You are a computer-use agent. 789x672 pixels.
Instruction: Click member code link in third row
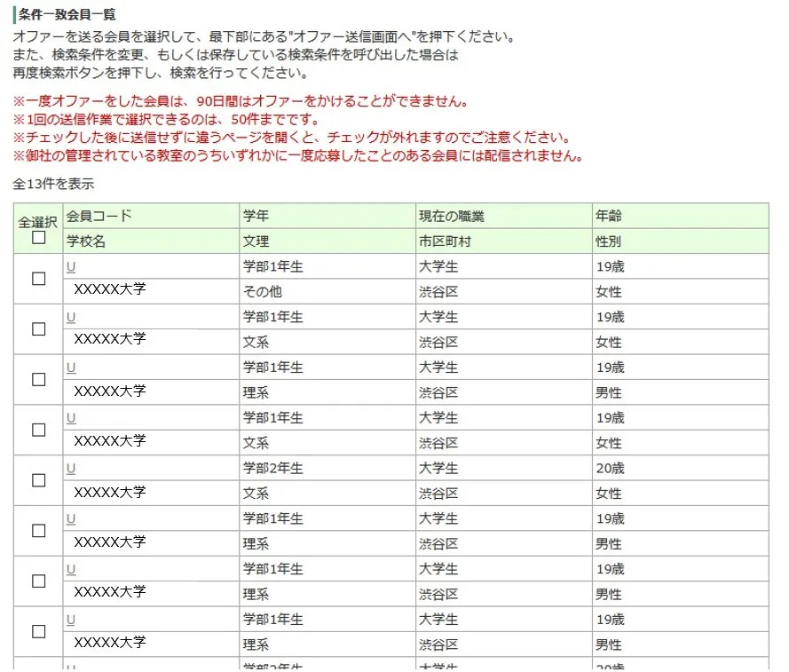click(71, 368)
